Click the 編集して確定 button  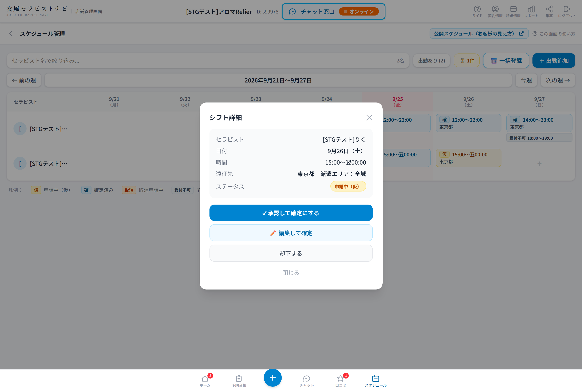(291, 233)
